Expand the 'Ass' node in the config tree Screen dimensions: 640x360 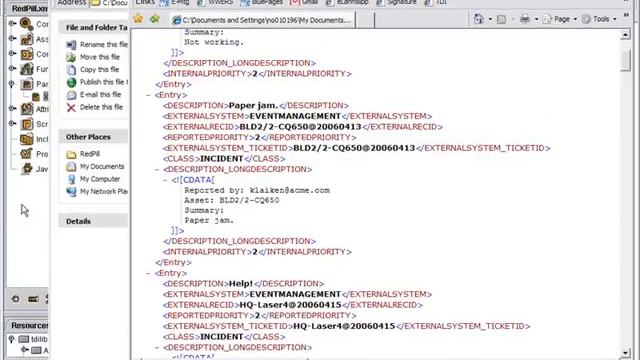pyautogui.click(x=12, y=38)
